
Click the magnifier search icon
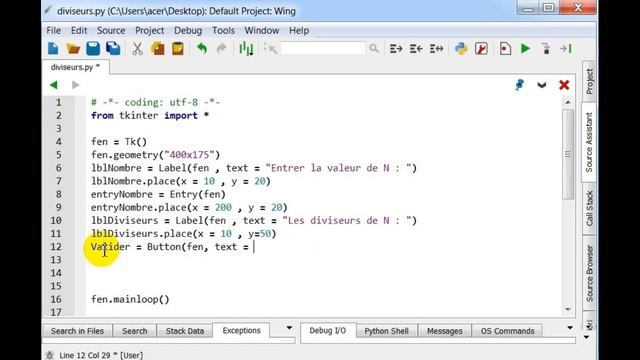point(373,49)
